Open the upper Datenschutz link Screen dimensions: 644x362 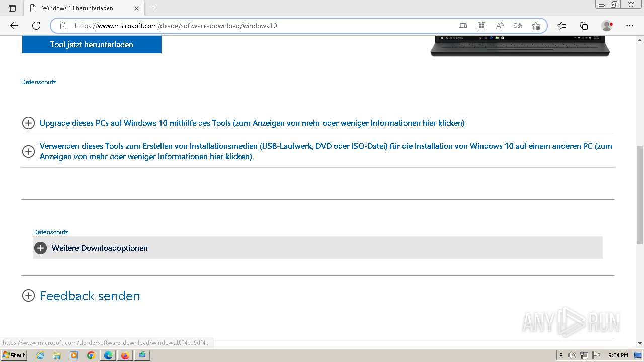39,82
